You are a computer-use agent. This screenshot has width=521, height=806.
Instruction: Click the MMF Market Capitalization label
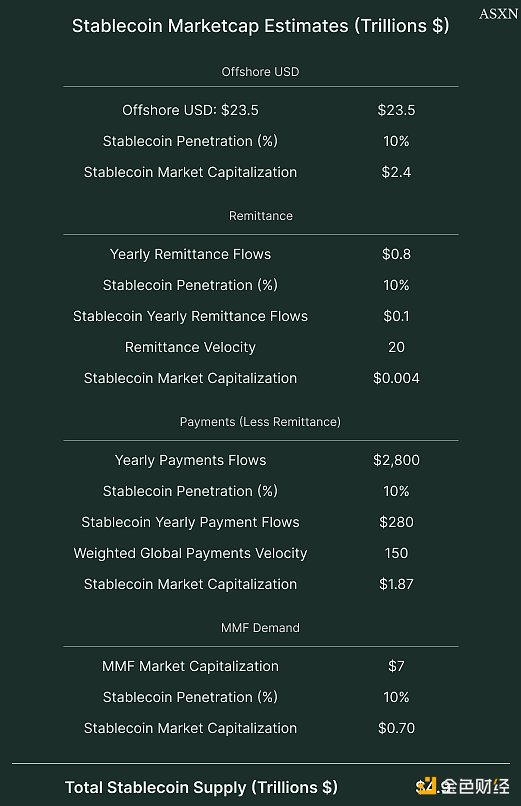pos(190,666)
